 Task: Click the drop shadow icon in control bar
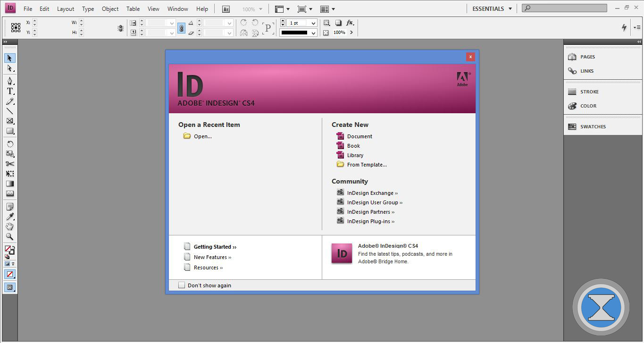click(338, 23)
